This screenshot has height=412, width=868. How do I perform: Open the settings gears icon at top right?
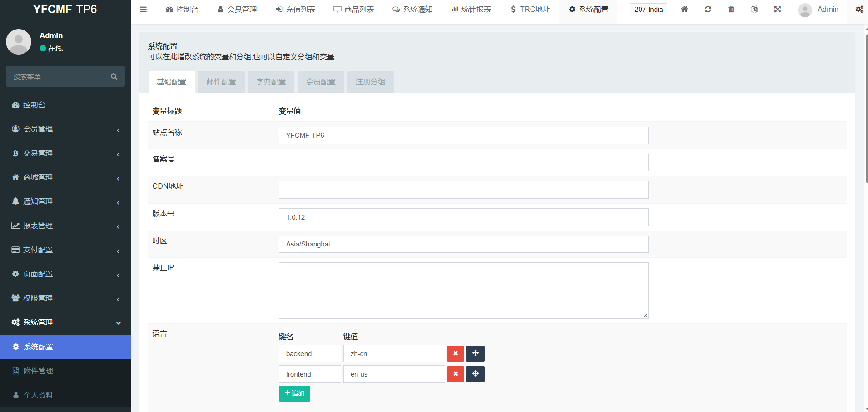(x=859, y=9)
